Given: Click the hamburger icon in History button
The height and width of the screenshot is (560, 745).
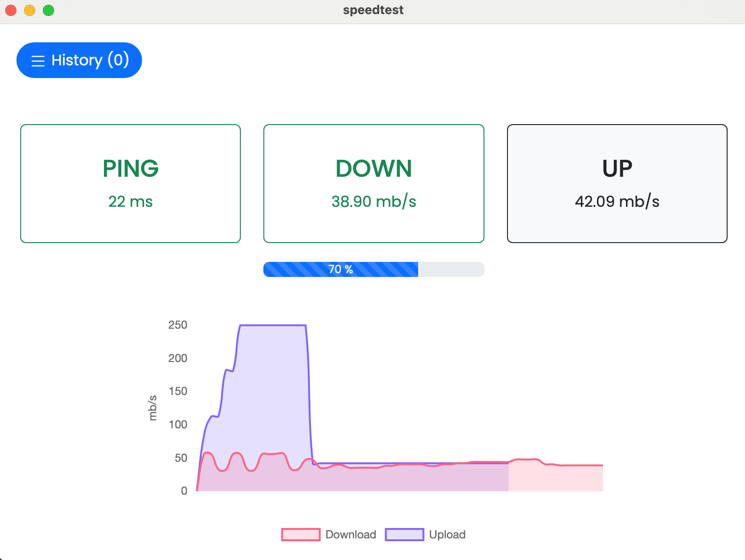Looking at the screenshot, I should [38, 61].
